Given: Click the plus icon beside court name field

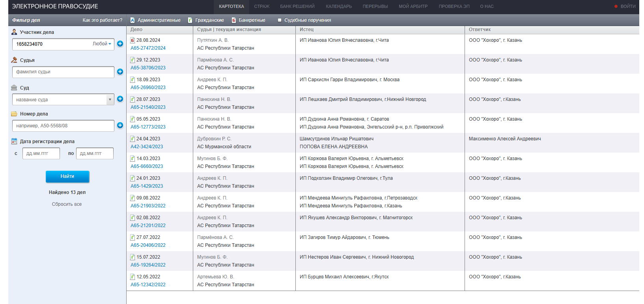Looking at the screenshot, I should click(x=120, y=99).
